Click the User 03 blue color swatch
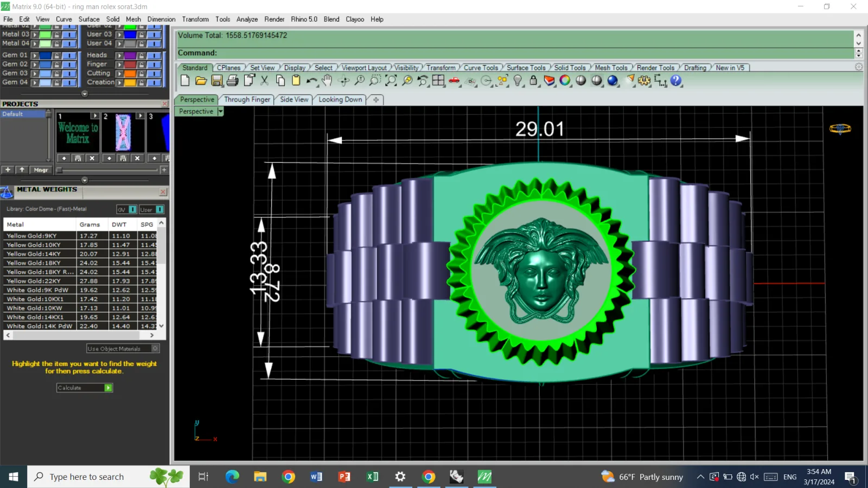The image size is (868, 488). click(x=130, y=35)
